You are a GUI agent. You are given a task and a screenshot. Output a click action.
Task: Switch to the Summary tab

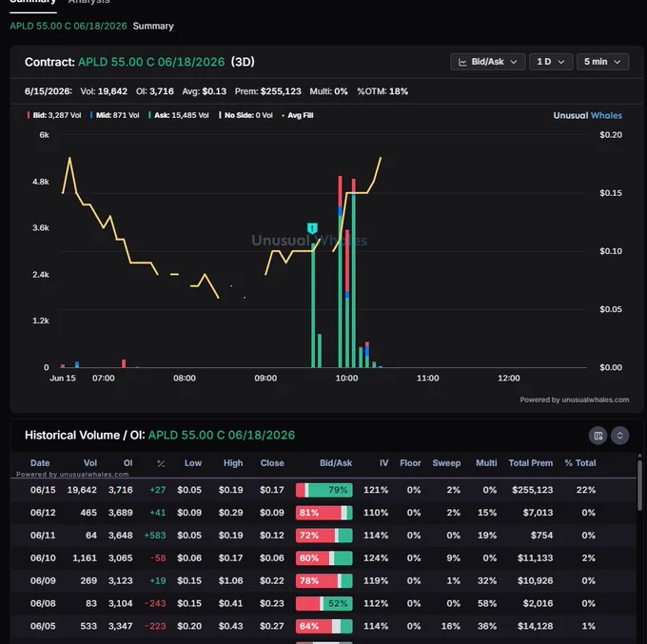(x=33, y=2)
